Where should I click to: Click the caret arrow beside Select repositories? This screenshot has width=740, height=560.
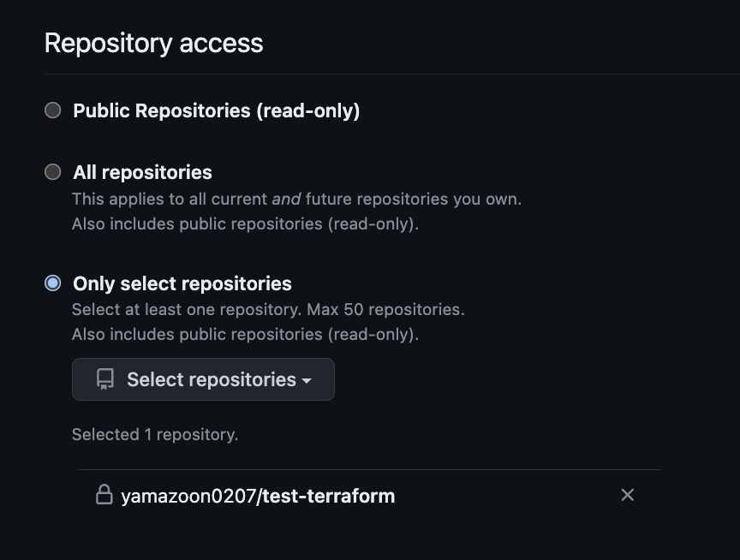coord(307,380)
